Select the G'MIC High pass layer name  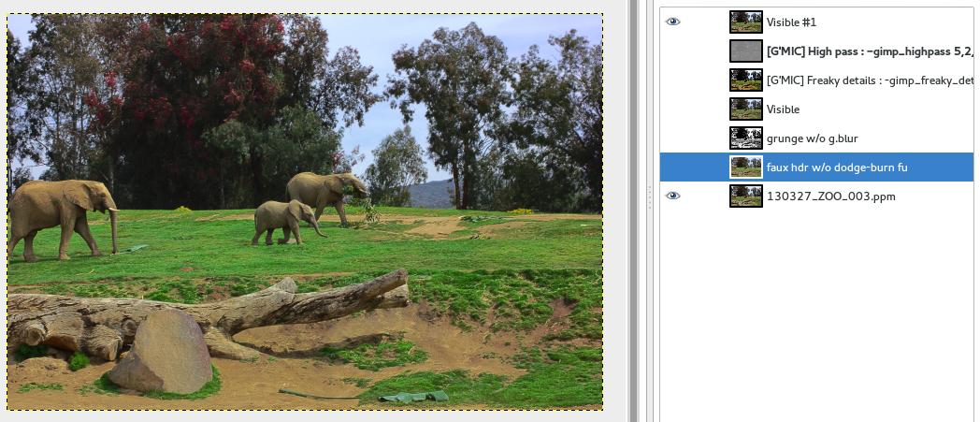pos(870,51)
